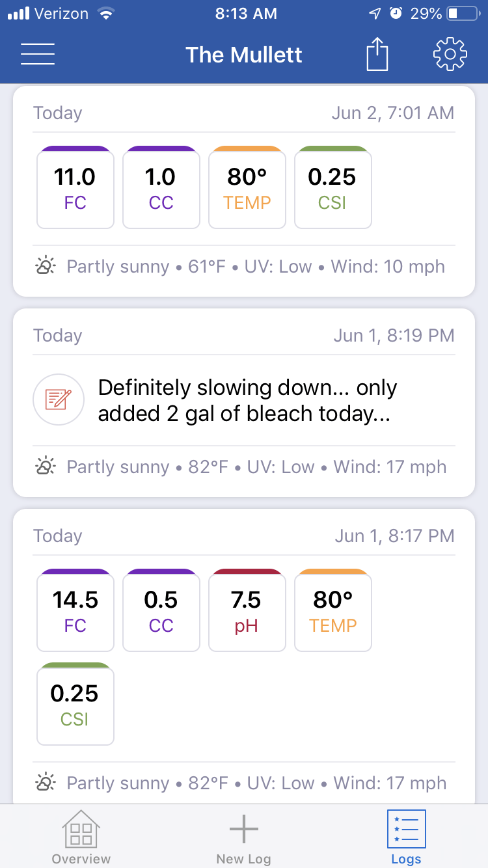Viewport: 488px width, 868px height.
Task: Open the bleach note log entry
Action: click(244, 403)
